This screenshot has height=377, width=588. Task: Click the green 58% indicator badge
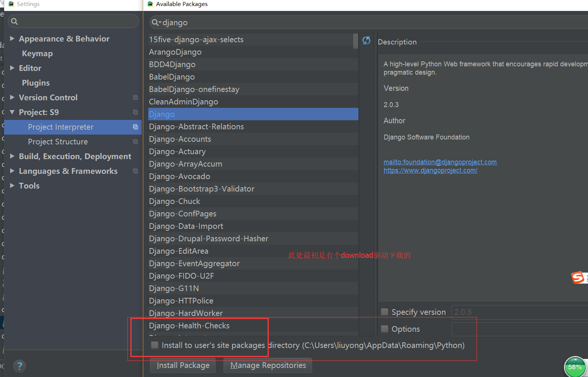tap(575, 367)
